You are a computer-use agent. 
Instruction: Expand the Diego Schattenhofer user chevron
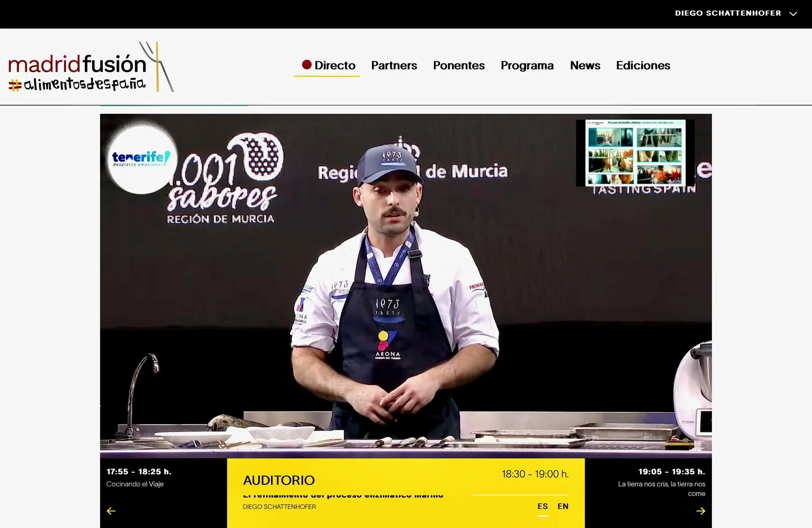click(793, 14)
